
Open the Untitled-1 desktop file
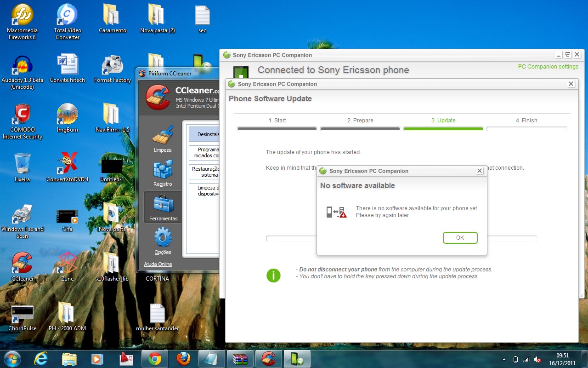(113, 170)
